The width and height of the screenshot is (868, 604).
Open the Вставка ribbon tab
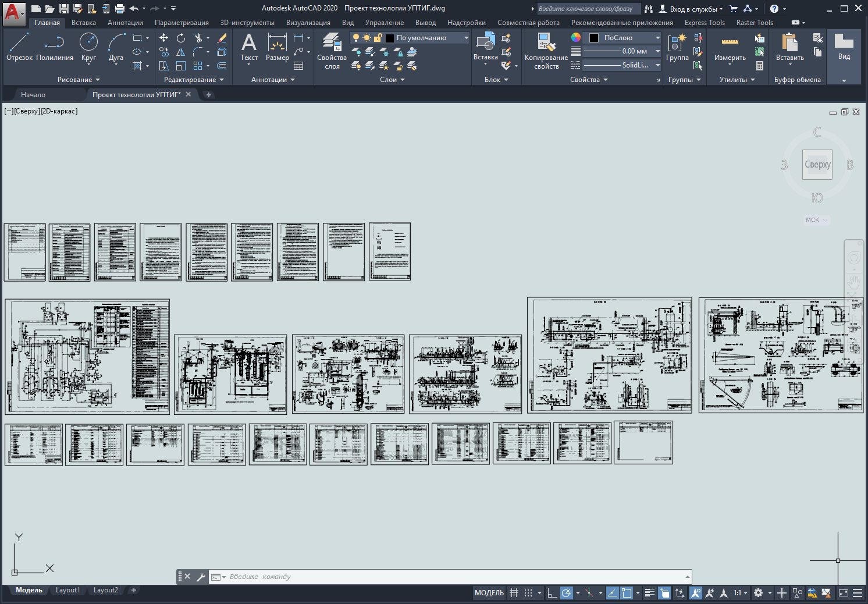84,23
